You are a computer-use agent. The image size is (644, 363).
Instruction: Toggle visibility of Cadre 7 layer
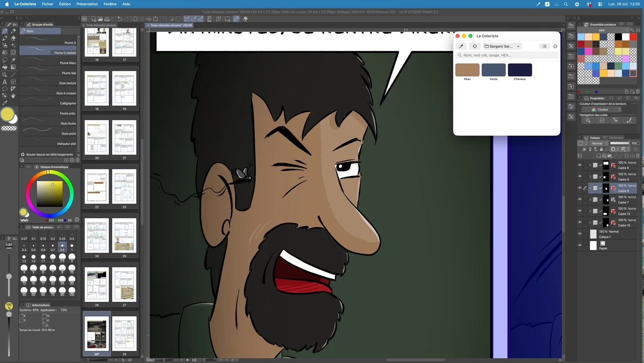[580, 200]
